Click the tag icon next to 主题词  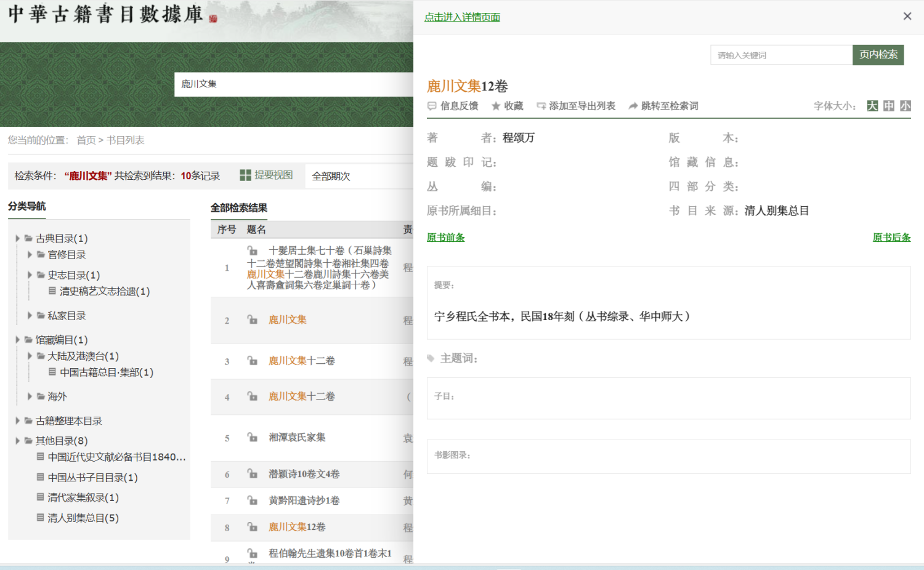(x=431, y=358)
